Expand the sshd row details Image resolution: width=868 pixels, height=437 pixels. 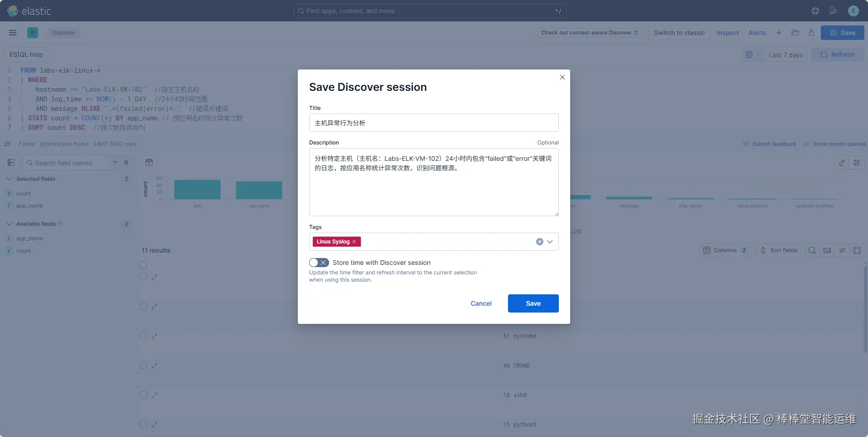tap(154, 395)
